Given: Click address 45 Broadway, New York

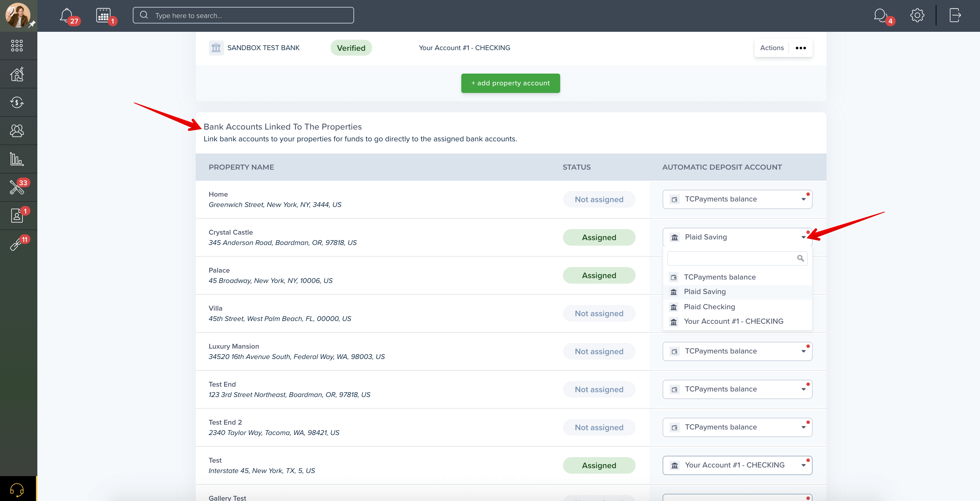Looking at the screenshot, I should pyautogui.click(x=270, y=281).
